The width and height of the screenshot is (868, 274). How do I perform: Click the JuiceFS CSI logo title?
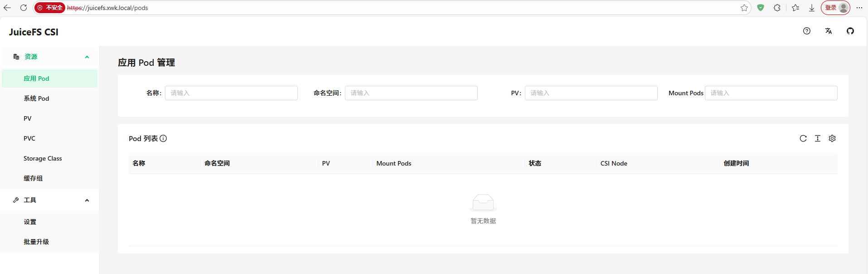(x=34, y=32)
